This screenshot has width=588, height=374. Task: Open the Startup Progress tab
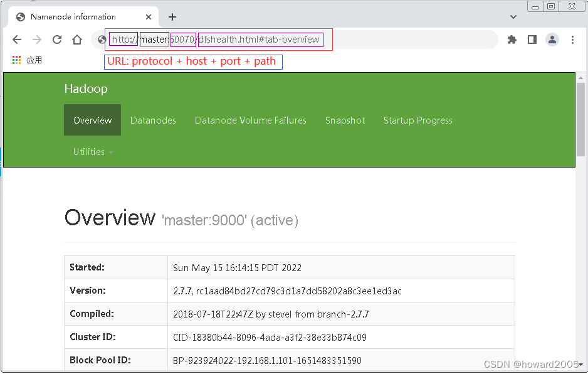point(417,120)
